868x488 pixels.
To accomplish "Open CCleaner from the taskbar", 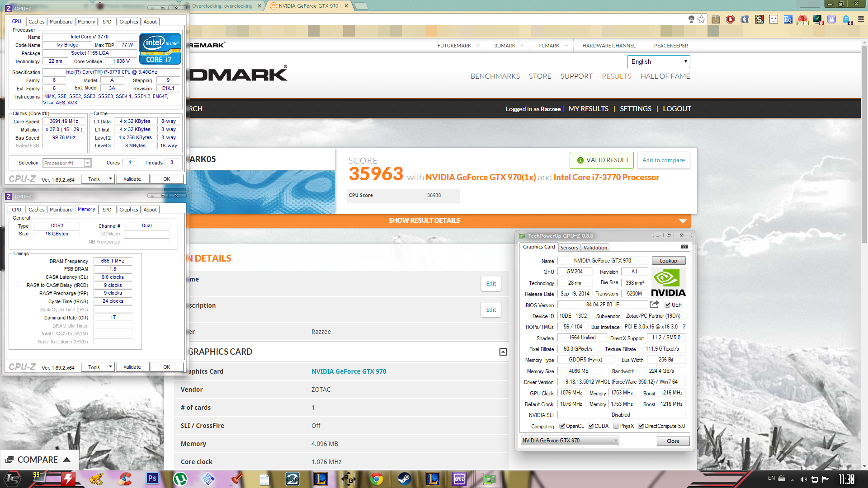I will [x=124, y=479].
